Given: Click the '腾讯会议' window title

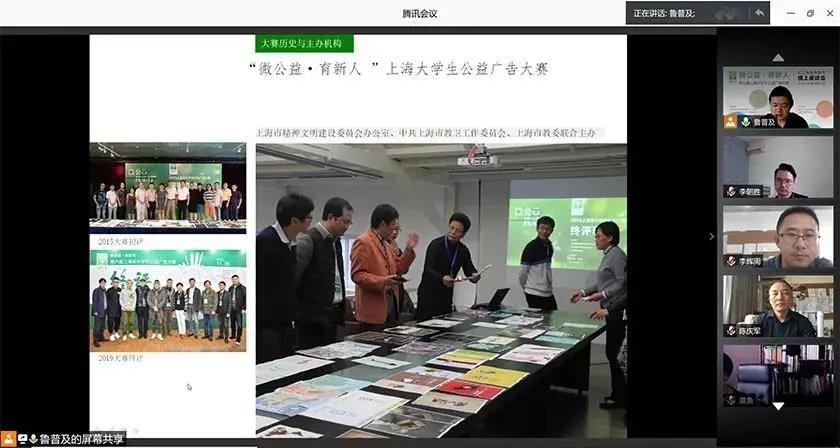Looking at the screenshot, I should click(x=419, y=13).
